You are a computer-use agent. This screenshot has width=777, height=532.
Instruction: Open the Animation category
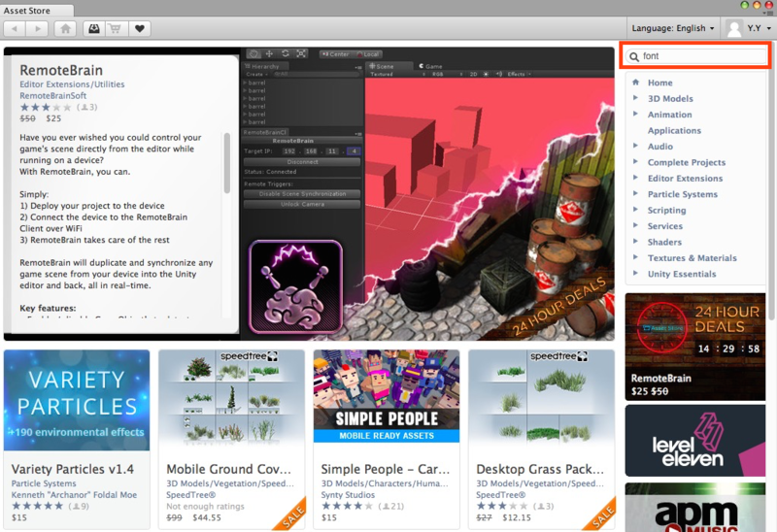[669, 115]
